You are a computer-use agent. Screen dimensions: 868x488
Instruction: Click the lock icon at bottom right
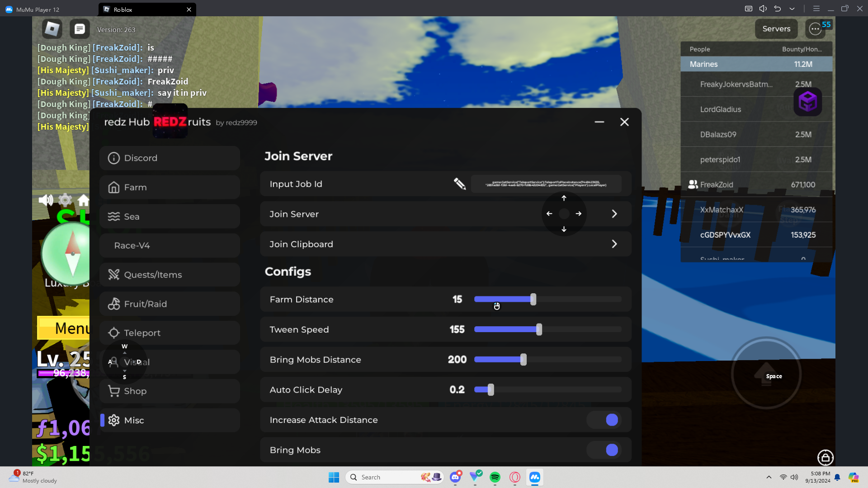[826, 458]
